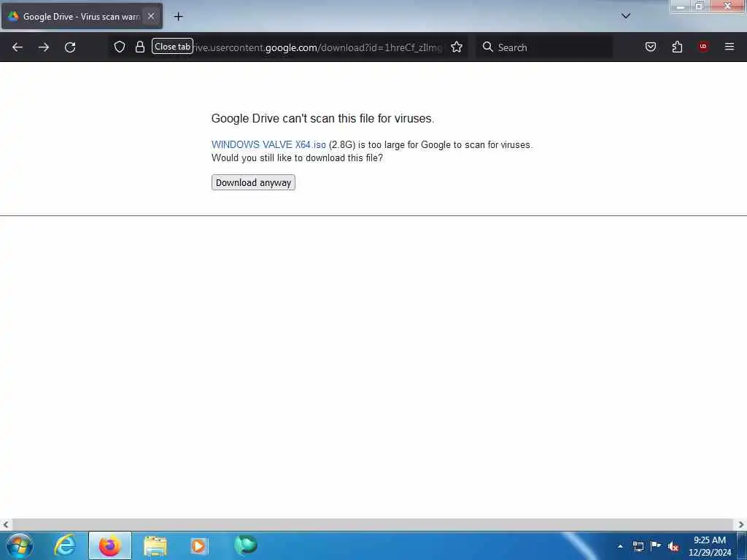Bookmark this page with the star

coord(457,47)
